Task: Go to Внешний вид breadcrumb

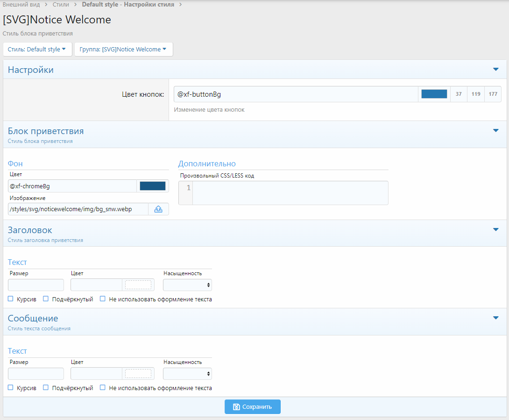Action: (x=21, y=5)
